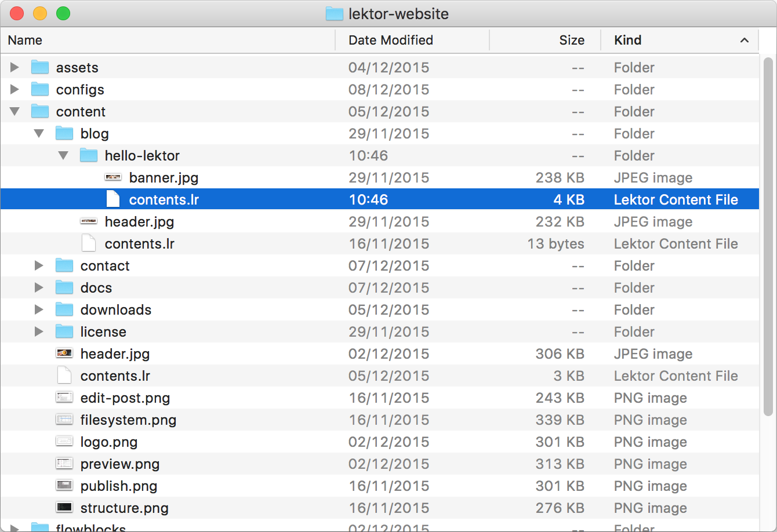Click the banner.jpg image thumbnail icon
The height and width of the screenshot is (532, 777).
[113, 177]
